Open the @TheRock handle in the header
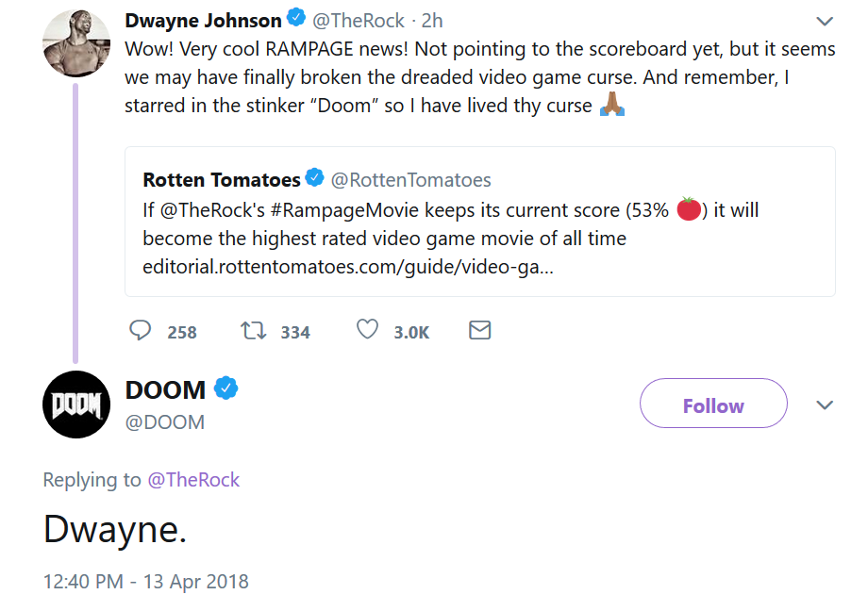The height and width of the screenshot is (611, 868). pyautogui.click(x=359, y=21)
